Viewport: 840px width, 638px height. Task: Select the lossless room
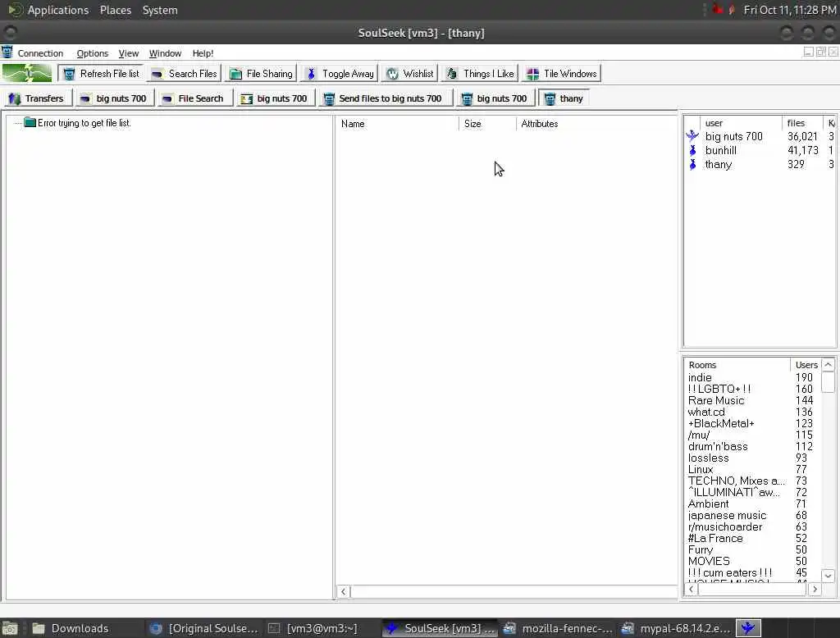tap(708, 458)
